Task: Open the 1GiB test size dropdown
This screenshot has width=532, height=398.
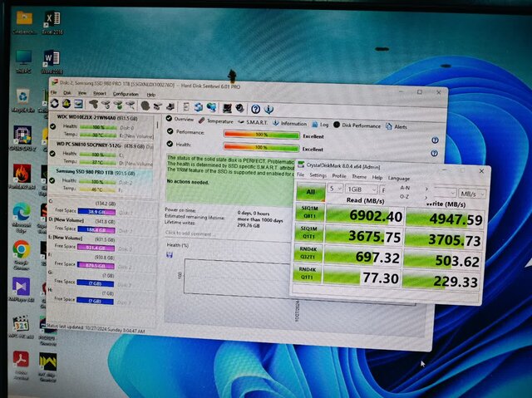Action: 362,189
